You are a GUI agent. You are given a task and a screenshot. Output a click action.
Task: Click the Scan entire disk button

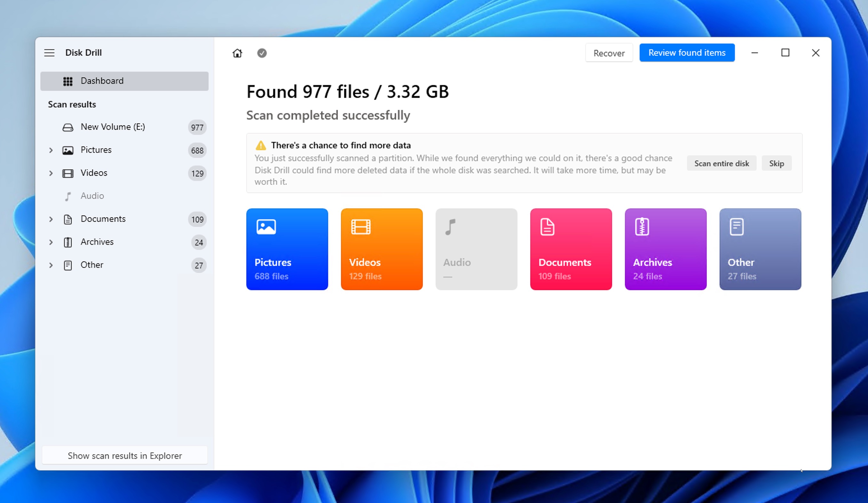[721, 163]
